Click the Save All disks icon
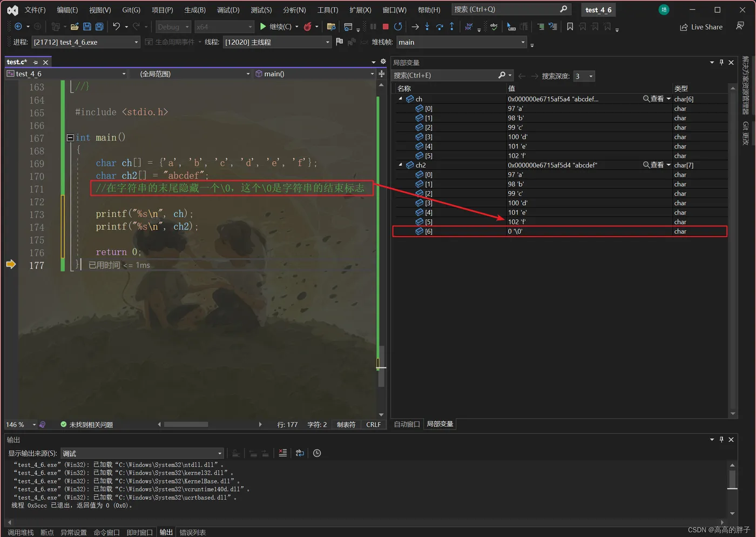The height and width of the screenshot is (537, 756). tap(99, 26)
